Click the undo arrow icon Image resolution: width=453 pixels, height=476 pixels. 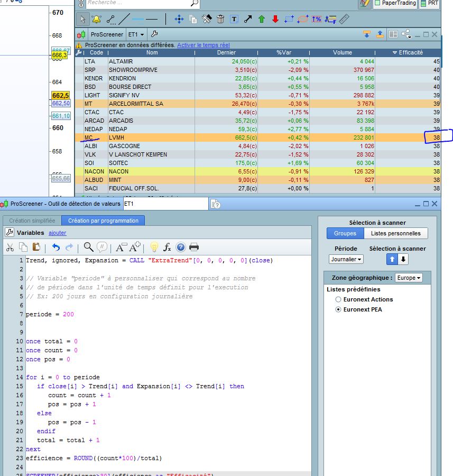[x=56, y=248]
